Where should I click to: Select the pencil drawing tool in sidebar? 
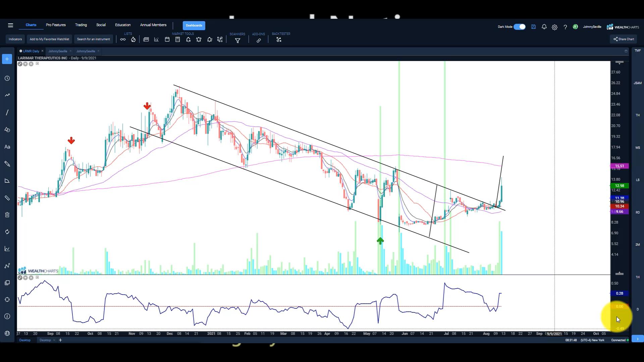point(7,164)
